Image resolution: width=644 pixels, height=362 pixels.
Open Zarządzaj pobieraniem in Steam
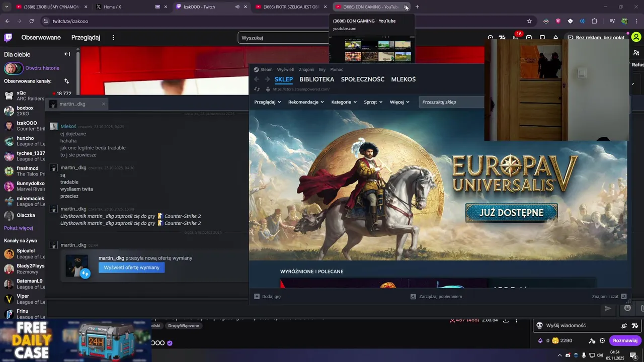click(x=436, y=297)
